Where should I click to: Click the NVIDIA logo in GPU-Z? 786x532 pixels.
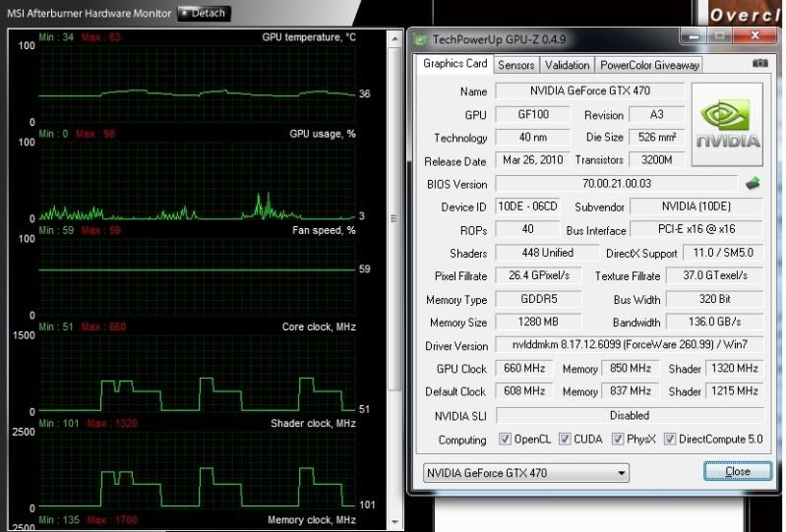click(727, 125)
